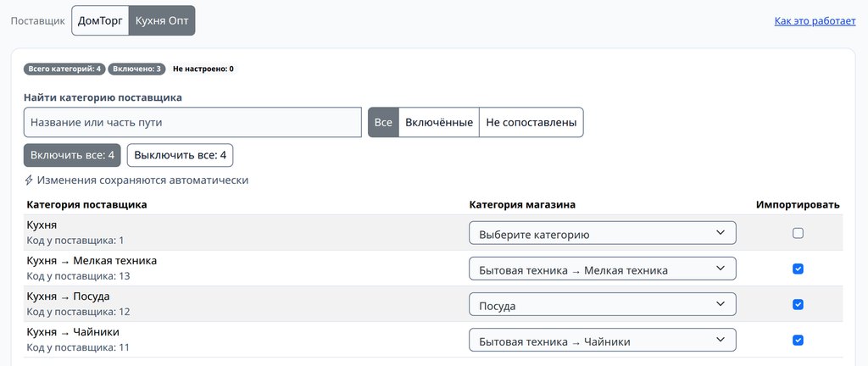Click the lightning bolt autosave icon
The width and height of the screenshot is (868, 366).
(x=30, y=180)
